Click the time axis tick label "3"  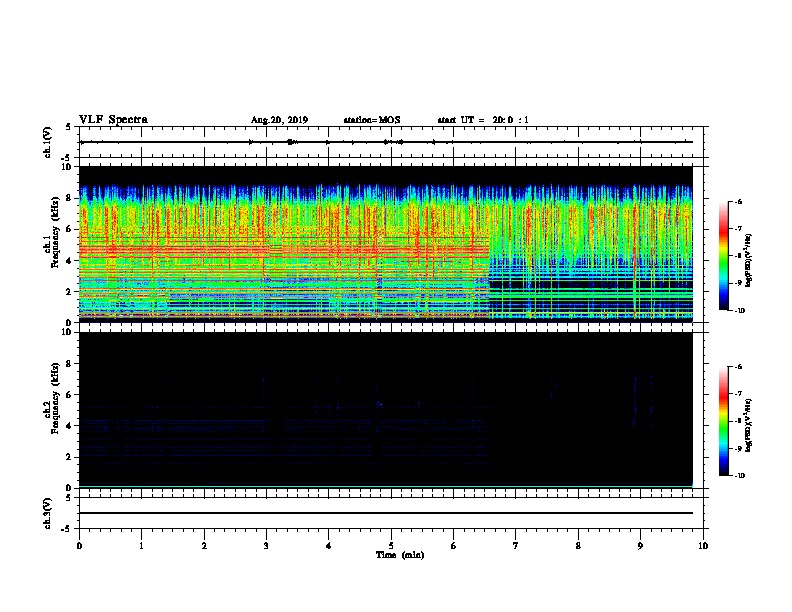click(x=266, y=545)
